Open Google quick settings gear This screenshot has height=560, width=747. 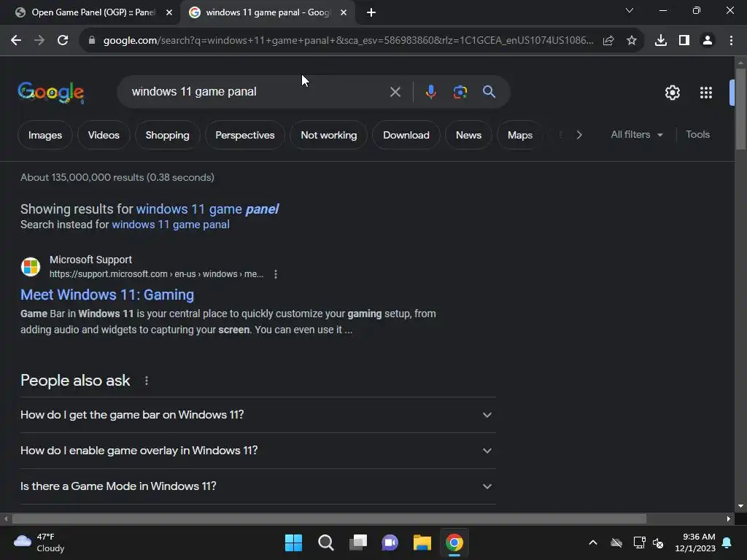tap(672, 93)
